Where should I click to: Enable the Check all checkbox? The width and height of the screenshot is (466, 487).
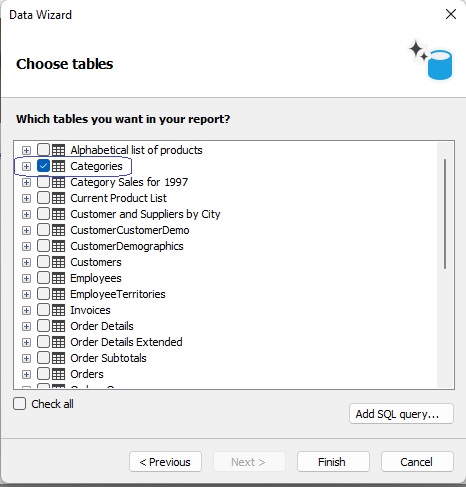(x=20, y=404)
